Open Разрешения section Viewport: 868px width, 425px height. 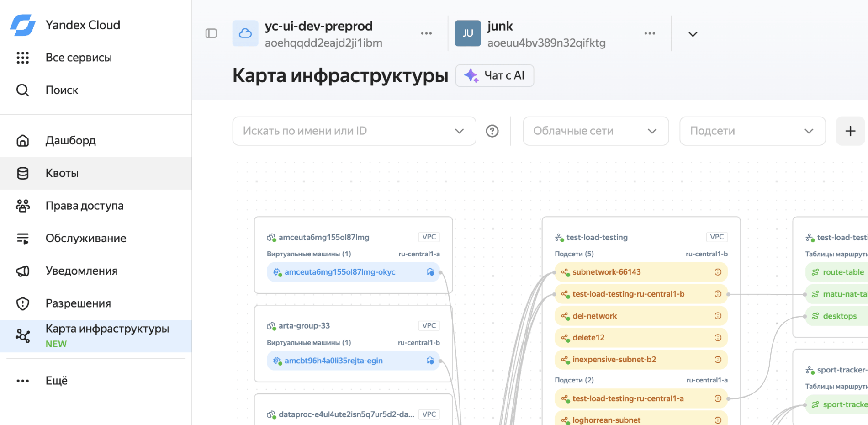tap(95, 303)
